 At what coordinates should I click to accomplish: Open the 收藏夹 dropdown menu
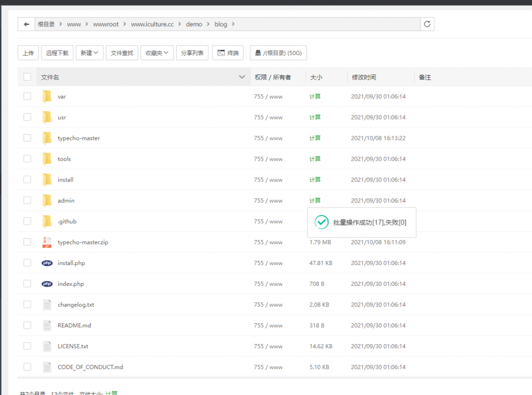click(157, 53)
